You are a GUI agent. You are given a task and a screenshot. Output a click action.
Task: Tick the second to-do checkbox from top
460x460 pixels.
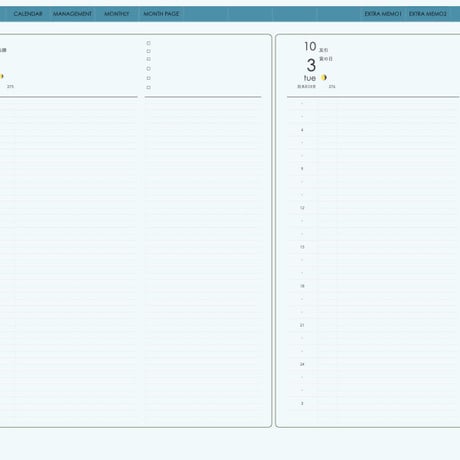[x=149, y=51]
